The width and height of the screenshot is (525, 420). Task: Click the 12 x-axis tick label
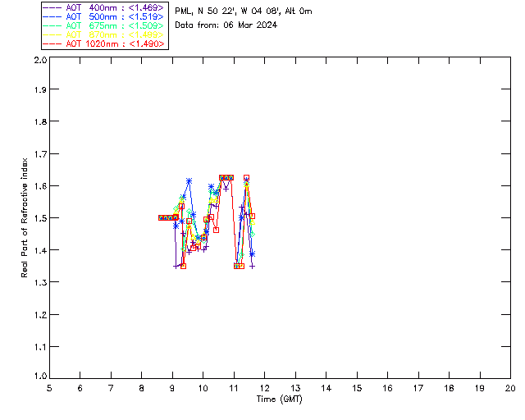click(x=264, y=388)
